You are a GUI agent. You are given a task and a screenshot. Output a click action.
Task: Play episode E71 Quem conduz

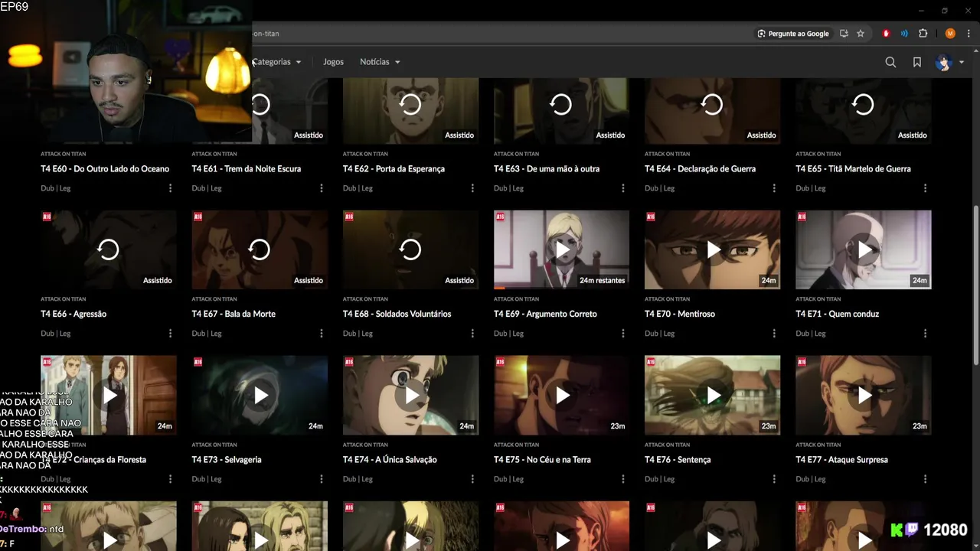(x=863, y=249)
